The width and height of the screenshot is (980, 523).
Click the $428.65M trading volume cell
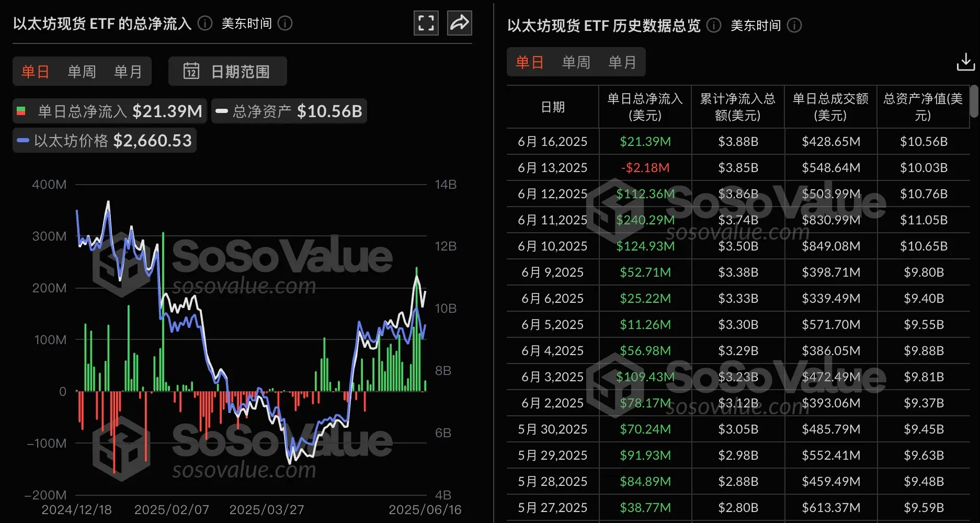coord(831,141)
